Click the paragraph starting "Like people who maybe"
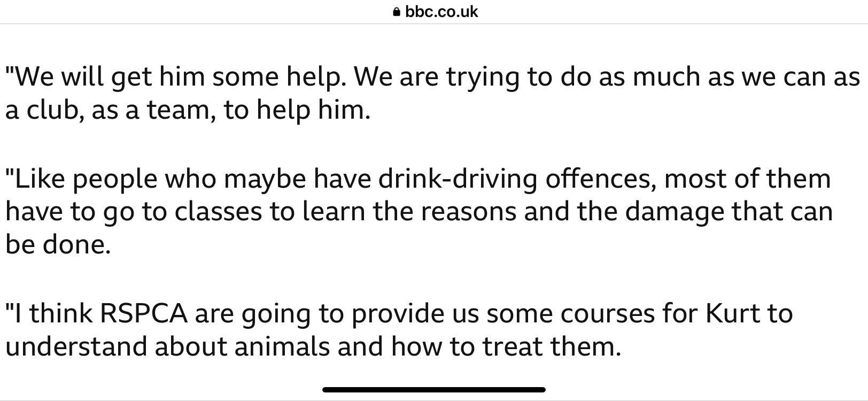 click(x=419, y=211)
